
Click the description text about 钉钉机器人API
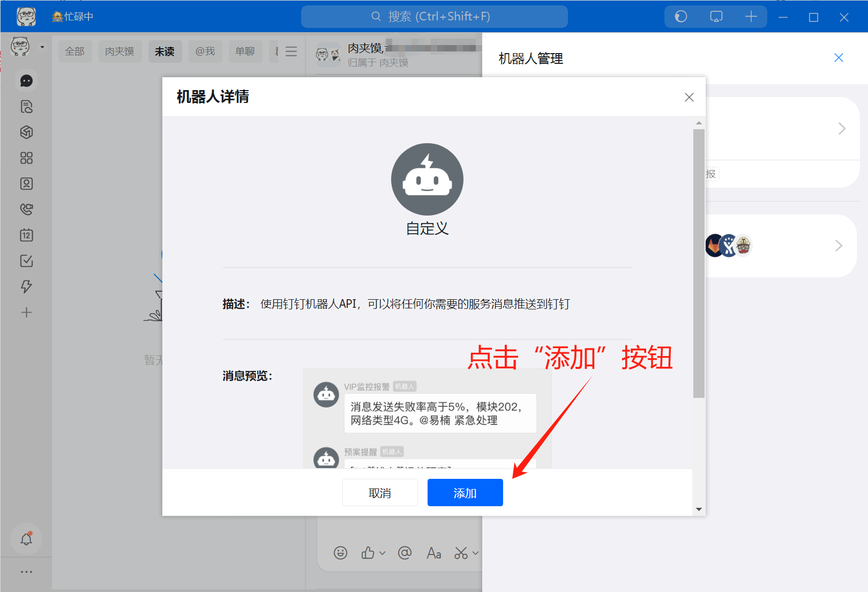pyautogui.click(x=415, y=304)
